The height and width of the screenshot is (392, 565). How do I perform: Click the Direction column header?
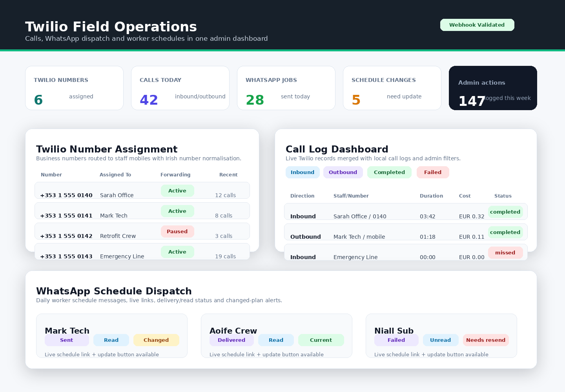point(303,196)
